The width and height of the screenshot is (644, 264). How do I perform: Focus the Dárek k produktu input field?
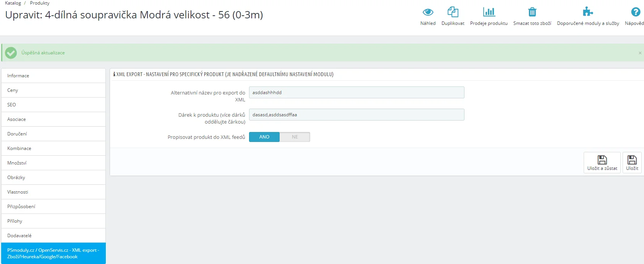[356, 115]
